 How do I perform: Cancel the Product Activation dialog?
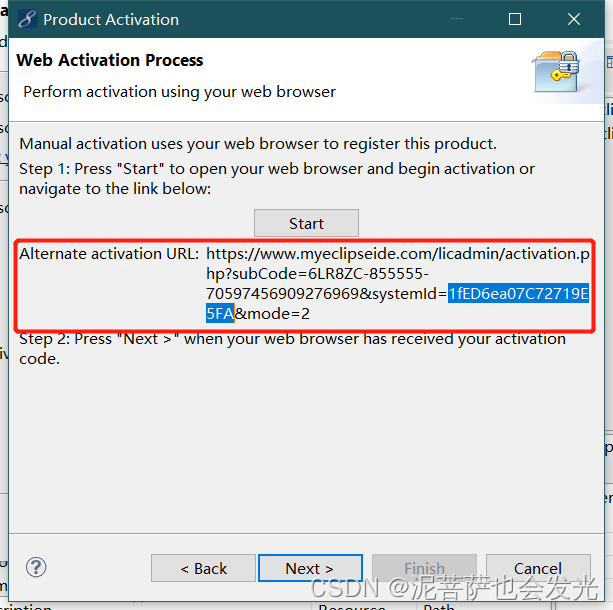point(538,568)
